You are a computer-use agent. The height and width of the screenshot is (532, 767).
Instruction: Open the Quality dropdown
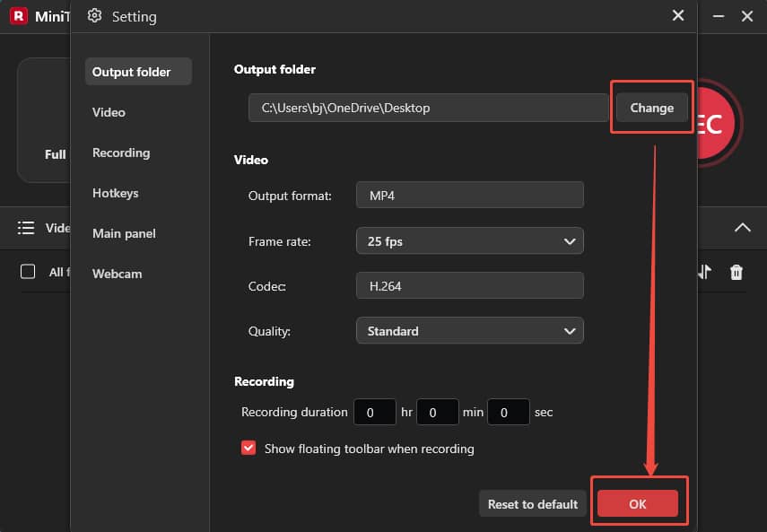(470, 330)
